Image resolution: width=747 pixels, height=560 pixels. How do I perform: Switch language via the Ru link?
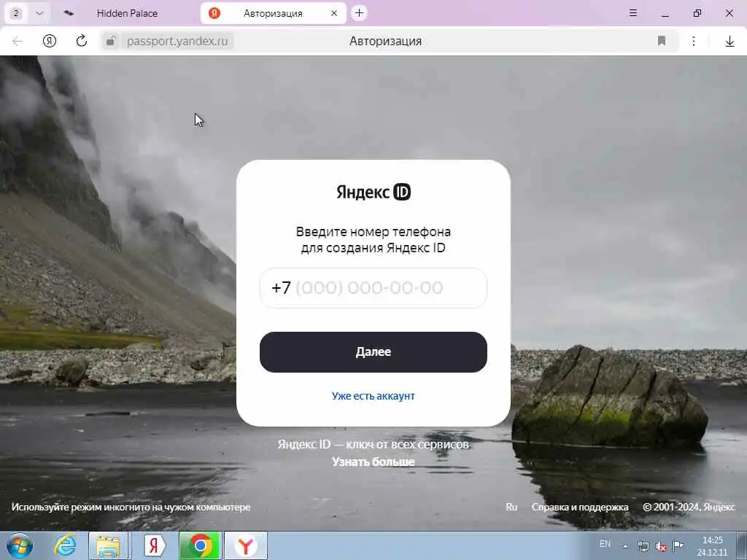click(511, 507)
